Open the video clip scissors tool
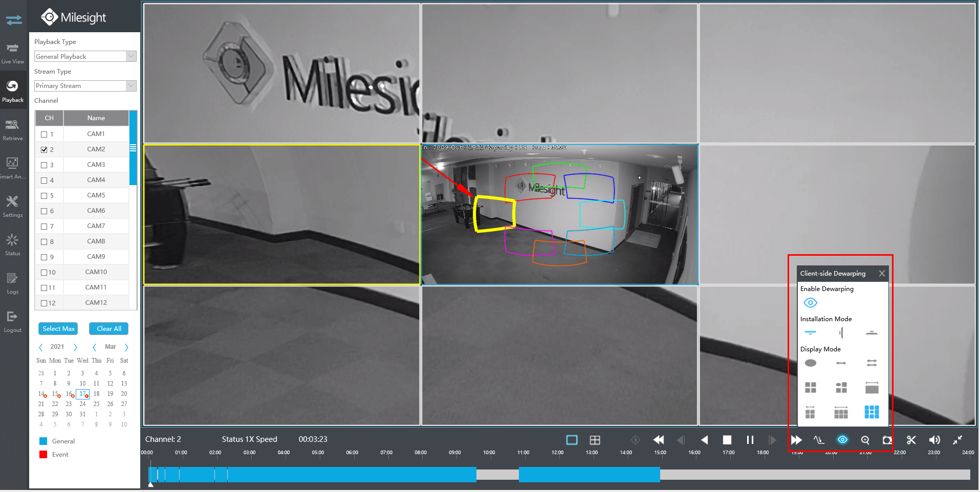Screen dimensions: 980x492 point(911,440)
